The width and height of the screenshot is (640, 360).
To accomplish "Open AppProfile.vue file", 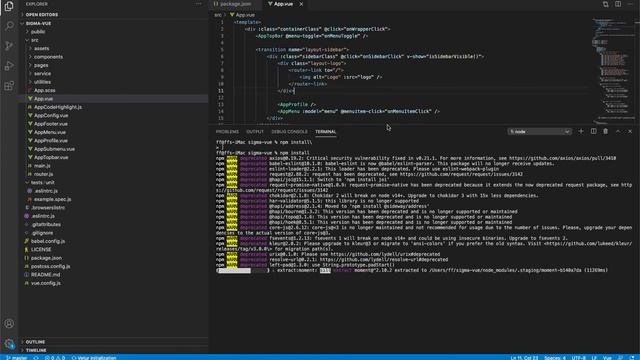I will coord(51,140).
